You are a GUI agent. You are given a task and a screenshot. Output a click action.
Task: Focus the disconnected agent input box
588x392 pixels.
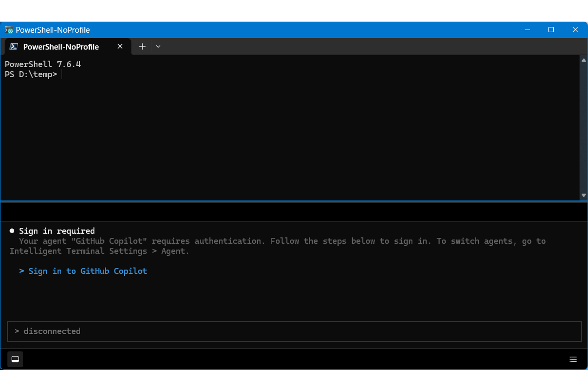[294, 331]
